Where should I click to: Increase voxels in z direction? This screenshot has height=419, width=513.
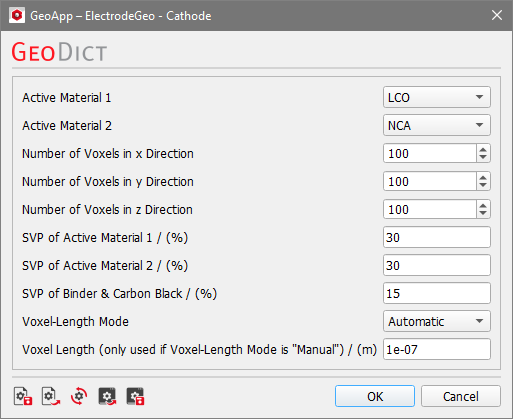click(x=483, y=205)
